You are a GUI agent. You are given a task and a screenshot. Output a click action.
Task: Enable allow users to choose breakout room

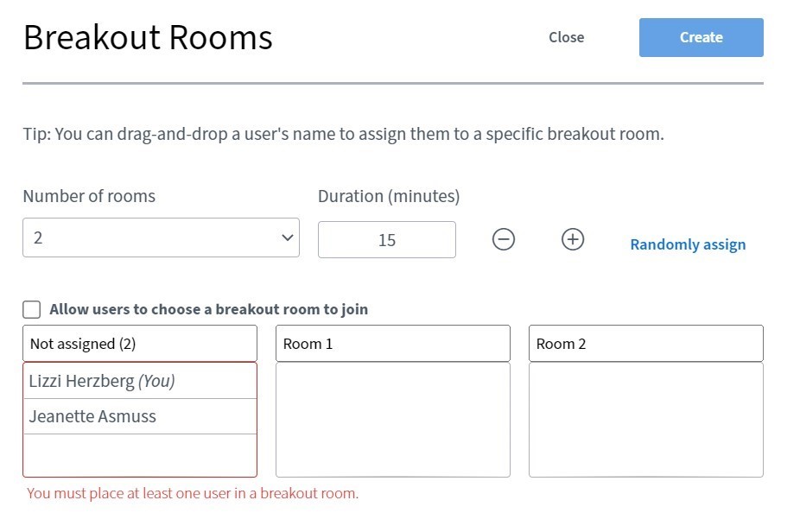[32, 309]
